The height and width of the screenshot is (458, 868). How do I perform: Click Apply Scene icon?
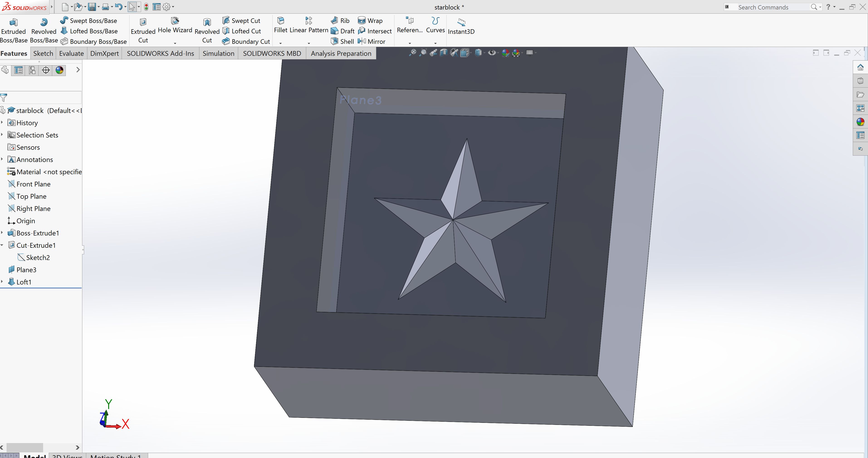516,53
